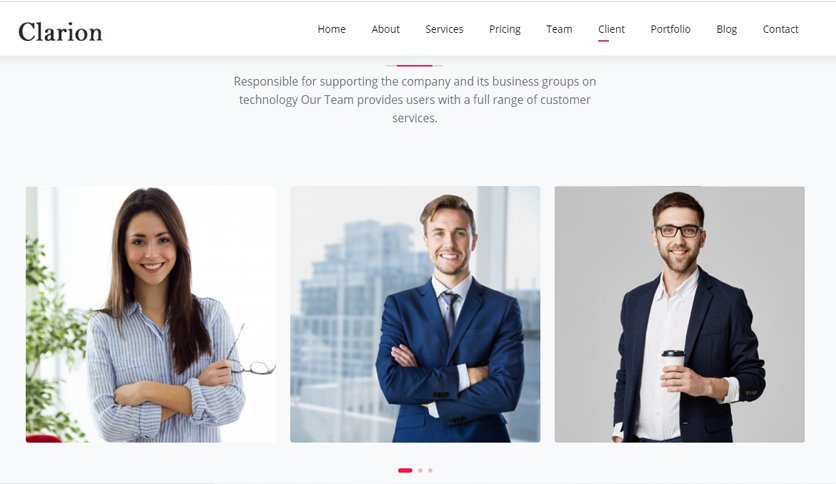Go to the About section
This screenshot has height=484, width=836.
tap(385, 29)
